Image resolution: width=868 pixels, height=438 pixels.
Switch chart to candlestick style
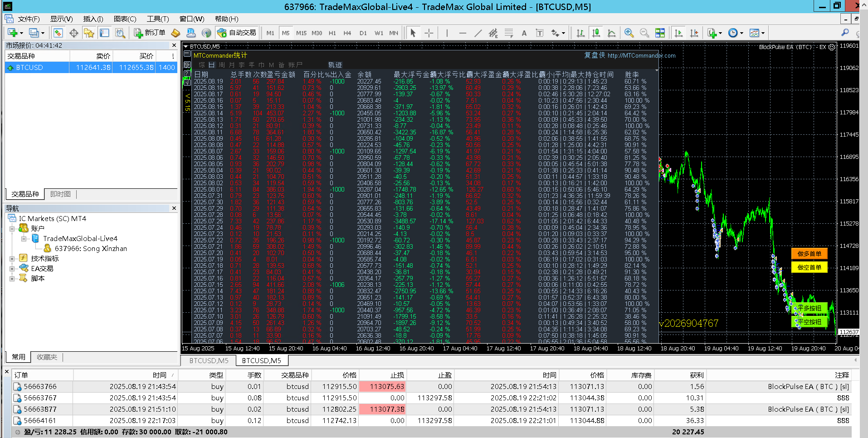596,33
